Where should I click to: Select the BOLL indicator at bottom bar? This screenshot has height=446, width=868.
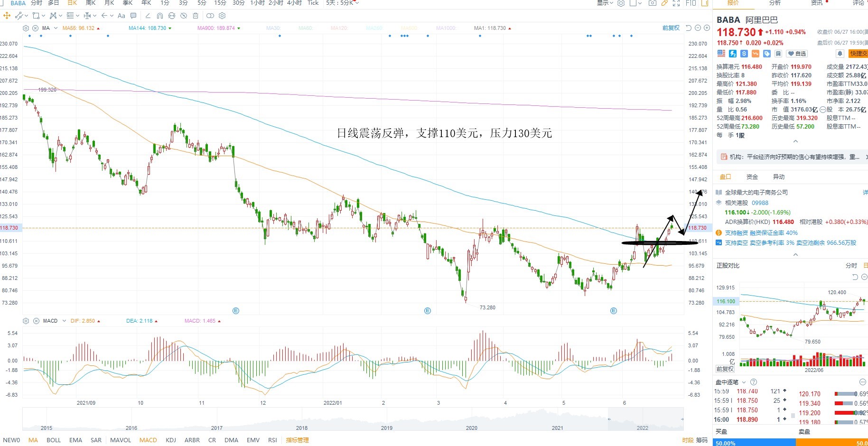coord(54,440)
